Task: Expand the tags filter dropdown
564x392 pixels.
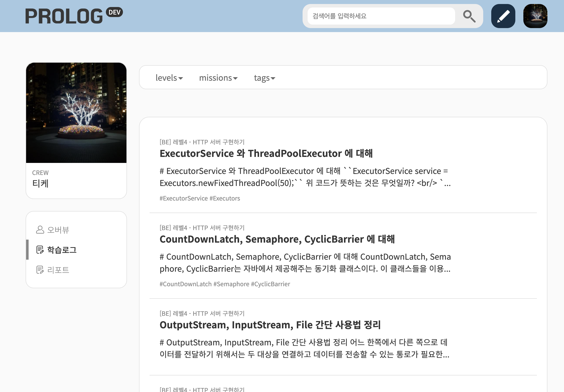Action: pos(264,78)
